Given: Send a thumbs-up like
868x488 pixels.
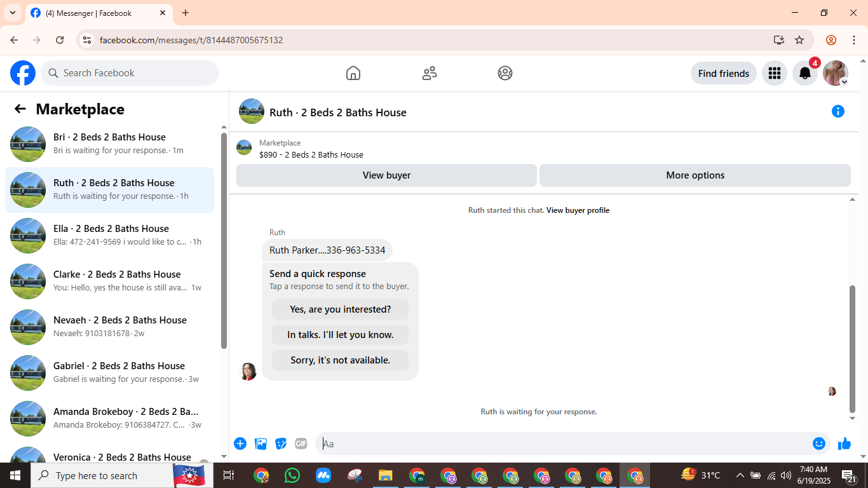Looking at the screenshot, I should 844,444.
